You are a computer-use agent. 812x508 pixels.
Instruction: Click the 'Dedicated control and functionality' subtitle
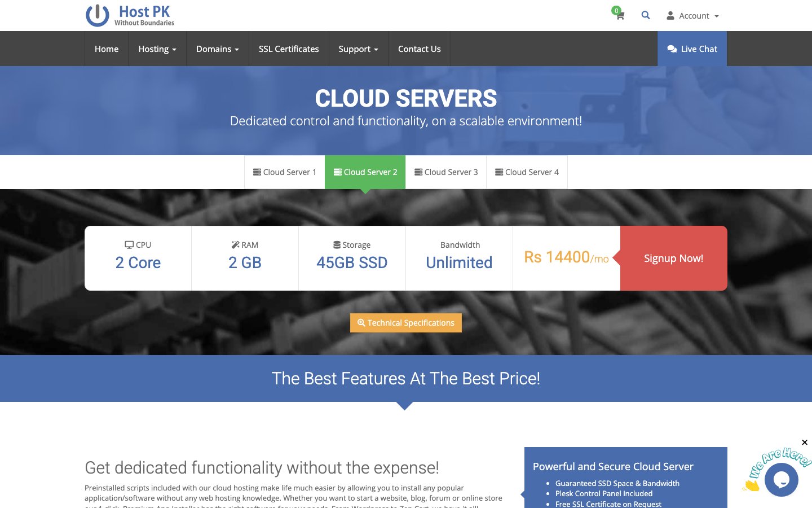tap(406, 121)
